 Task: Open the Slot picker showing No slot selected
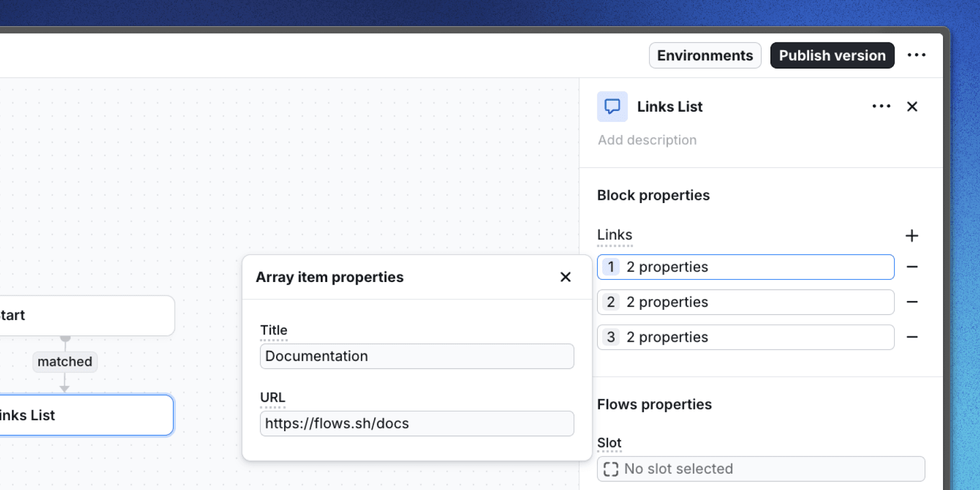click(761, 469)
